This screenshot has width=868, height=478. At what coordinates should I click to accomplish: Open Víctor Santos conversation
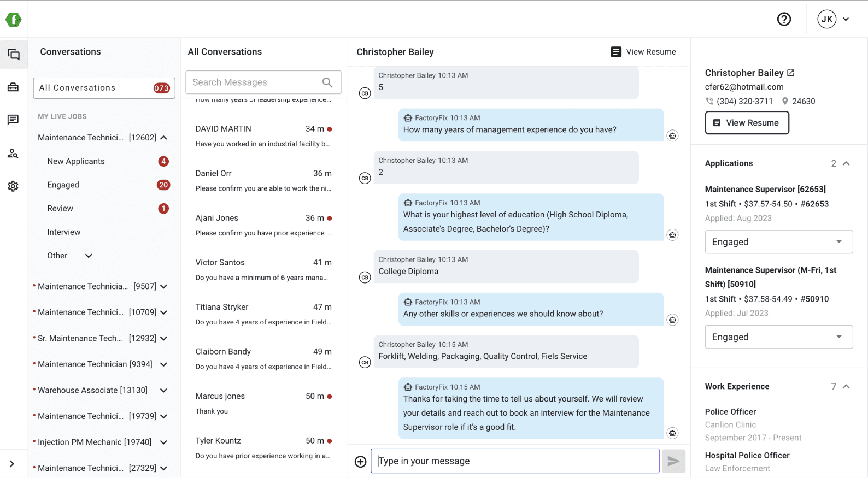point(263,269)
